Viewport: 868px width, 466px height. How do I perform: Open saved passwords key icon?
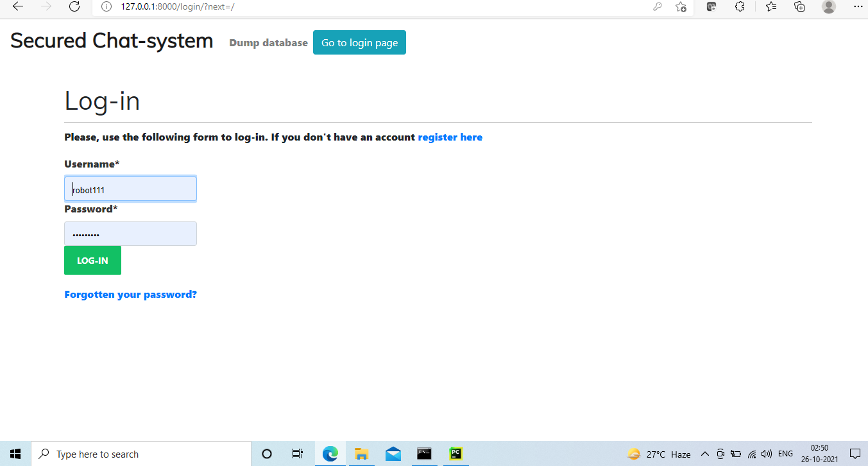(658, 7)
